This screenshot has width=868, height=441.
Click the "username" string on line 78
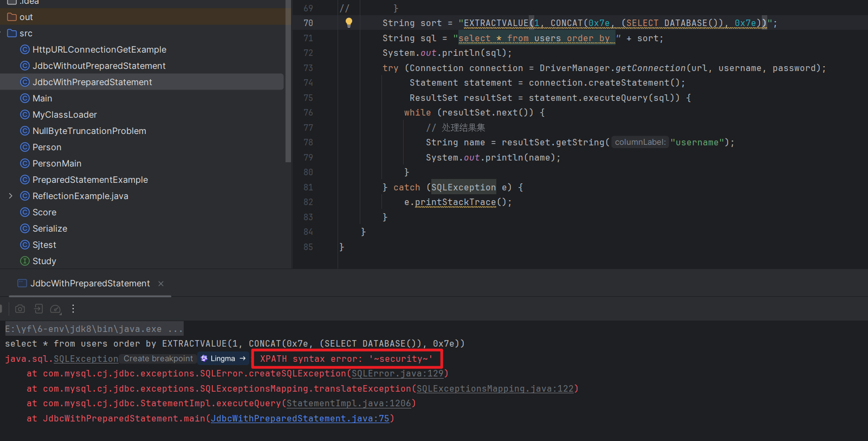click(x=697, y=142)
